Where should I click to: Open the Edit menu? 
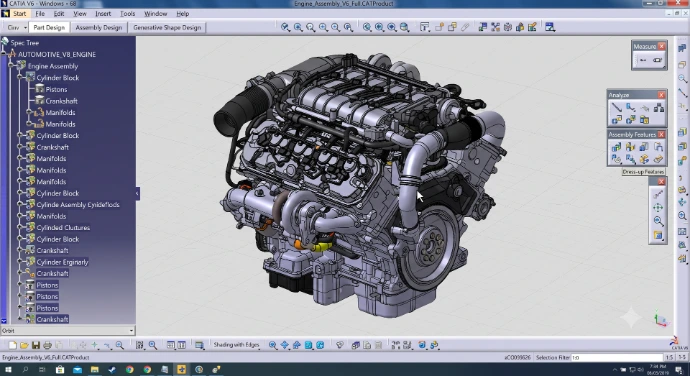[59, 14]
